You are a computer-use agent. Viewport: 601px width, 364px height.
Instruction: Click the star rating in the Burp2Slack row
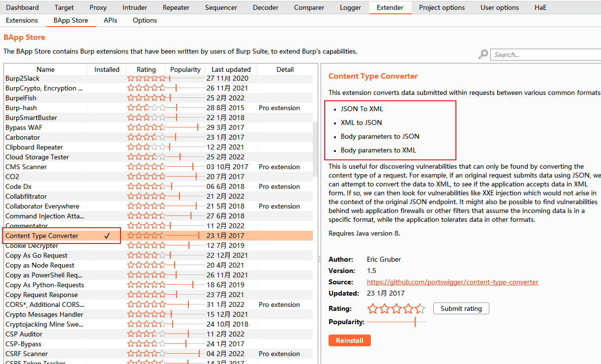coord(146,78)
